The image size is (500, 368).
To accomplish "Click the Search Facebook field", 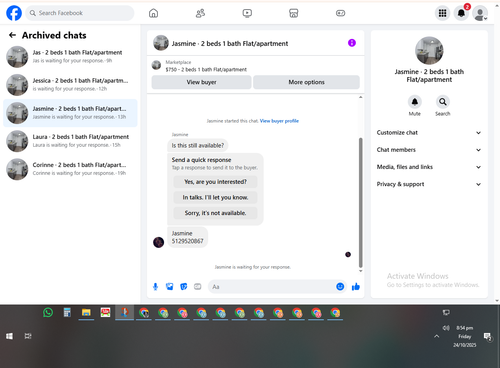I will [x=80, y=13].
